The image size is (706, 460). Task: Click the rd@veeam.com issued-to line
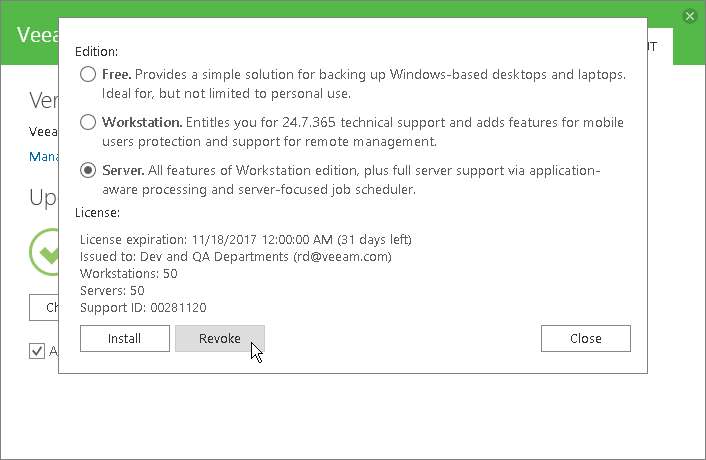pyautogui.click(x=235, y=257)
